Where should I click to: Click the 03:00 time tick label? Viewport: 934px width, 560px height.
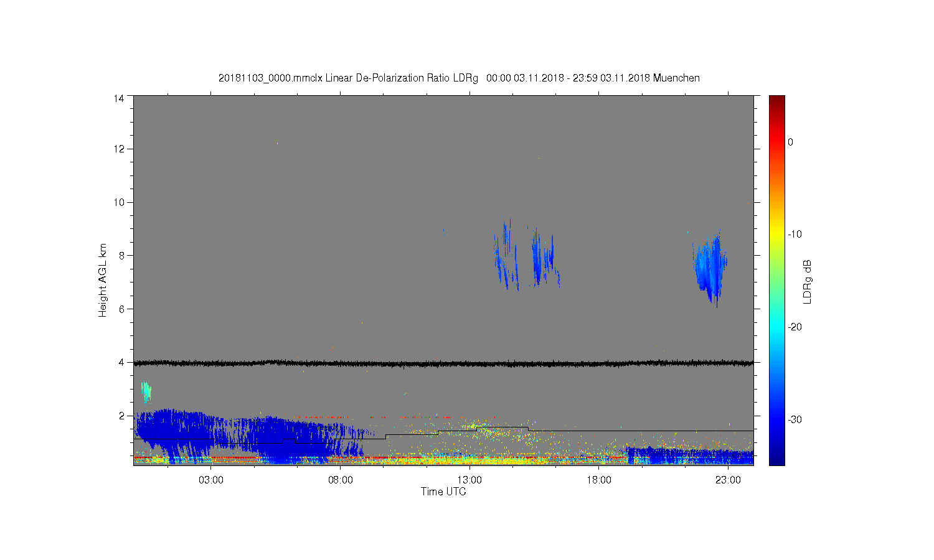(x=211, y=480)
